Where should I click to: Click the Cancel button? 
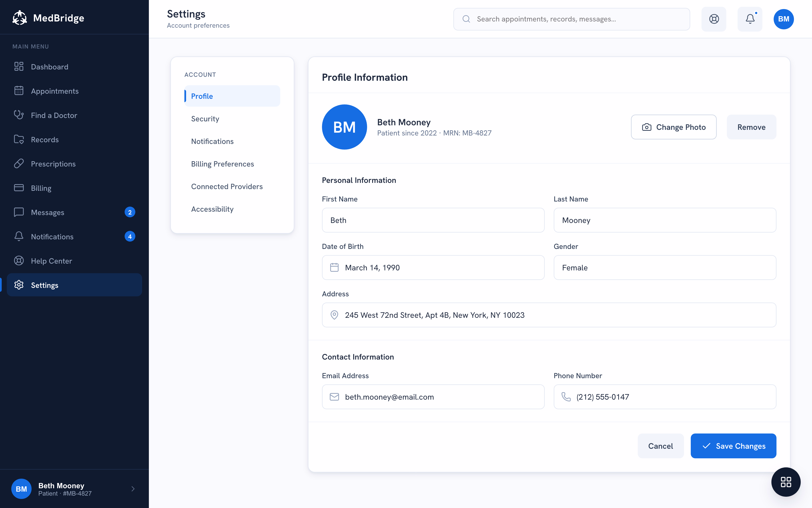(660, 446)
